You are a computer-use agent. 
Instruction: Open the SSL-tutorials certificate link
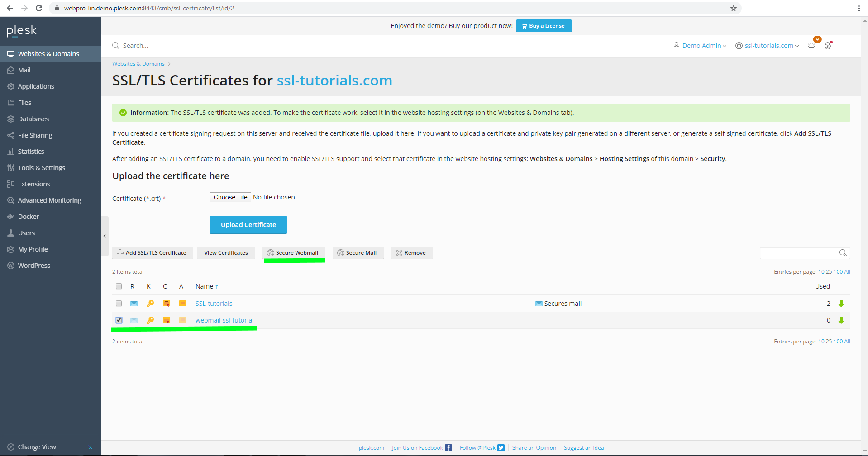[214, 304]
